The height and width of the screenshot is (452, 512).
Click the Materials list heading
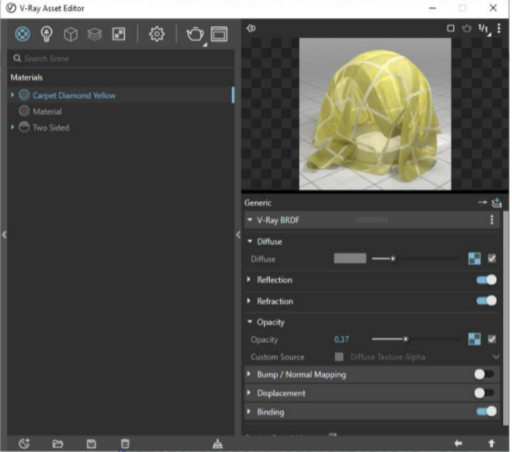pos(27,77)
